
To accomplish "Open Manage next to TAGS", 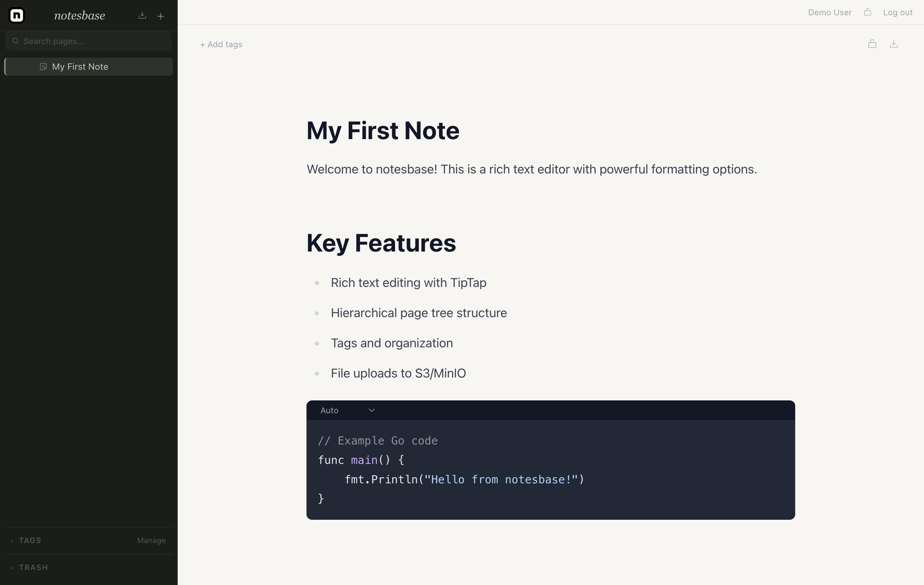I will point(151,540).
